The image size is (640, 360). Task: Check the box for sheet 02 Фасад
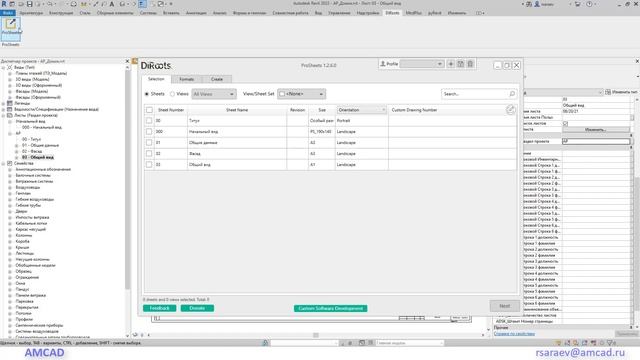point(149,153)
